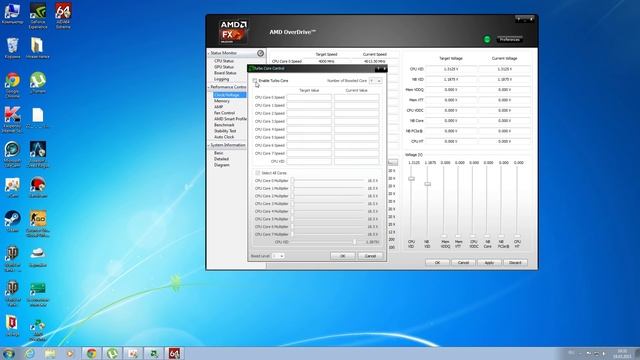The width and height of the screenshot is (640, 360).
Task: Select Clock/Voltage in the sidebar
Action: [229, 95]
